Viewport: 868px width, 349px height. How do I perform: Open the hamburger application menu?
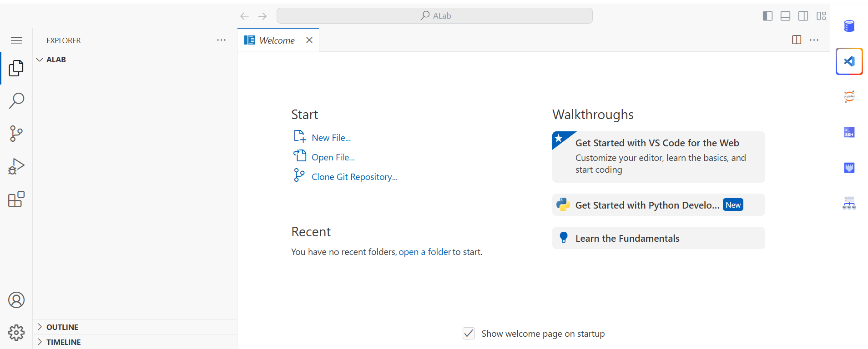click(16, 40)
